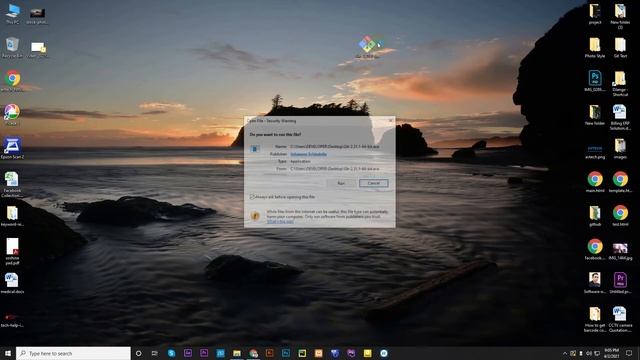640x360 pixels.
Task: Show hidden system tray icons
Action: (565, 353)
